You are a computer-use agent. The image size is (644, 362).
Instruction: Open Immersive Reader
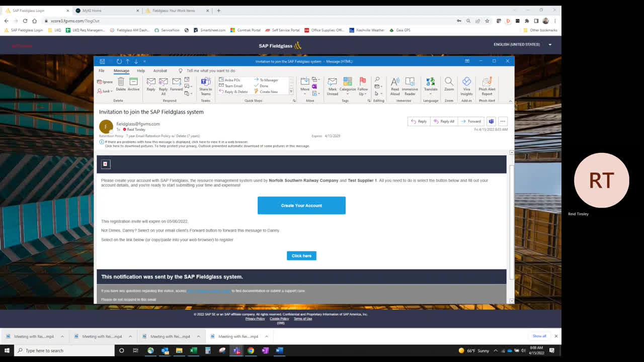pos(410,81)
